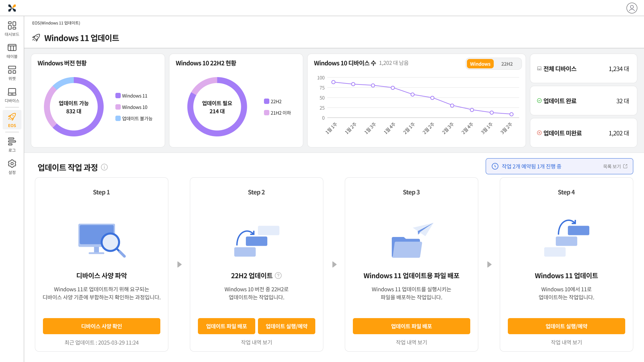644x362 pixels.
Task: Open 작업 내역 보기 under Step 3
Action: pyautogui.click(x=412, y=342)
